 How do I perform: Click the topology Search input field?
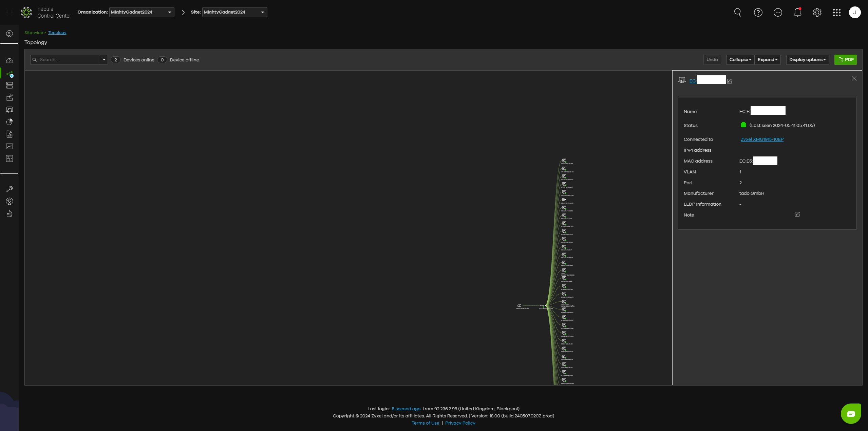[x=68, y=60]
